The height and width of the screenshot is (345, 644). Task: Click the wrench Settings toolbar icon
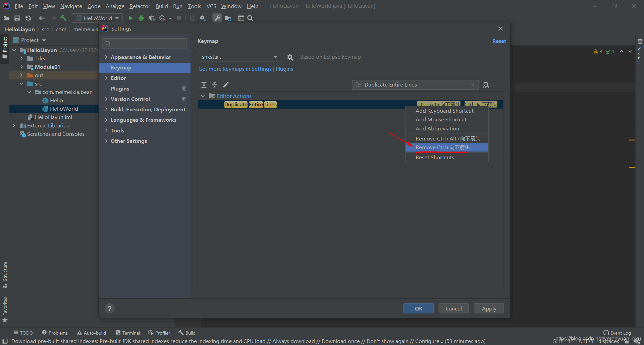click(217, 18)
